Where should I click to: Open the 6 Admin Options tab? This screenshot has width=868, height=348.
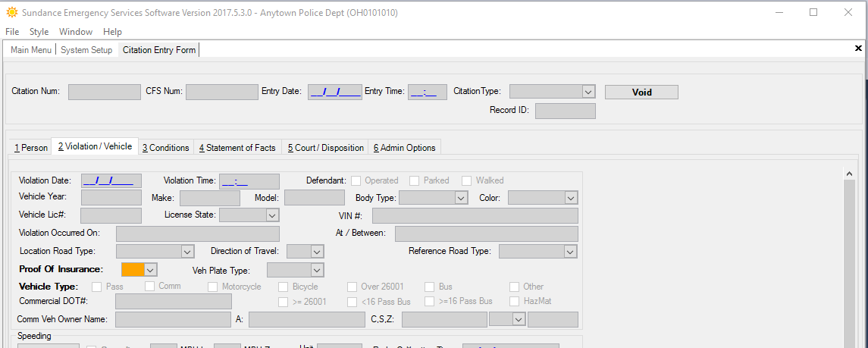coord(404,148)
